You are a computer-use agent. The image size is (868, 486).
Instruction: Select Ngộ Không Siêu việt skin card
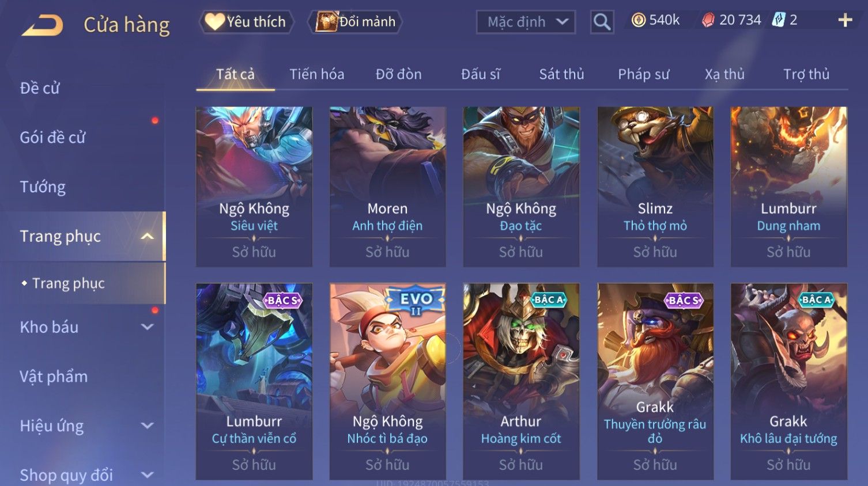[x=254, y=187]
